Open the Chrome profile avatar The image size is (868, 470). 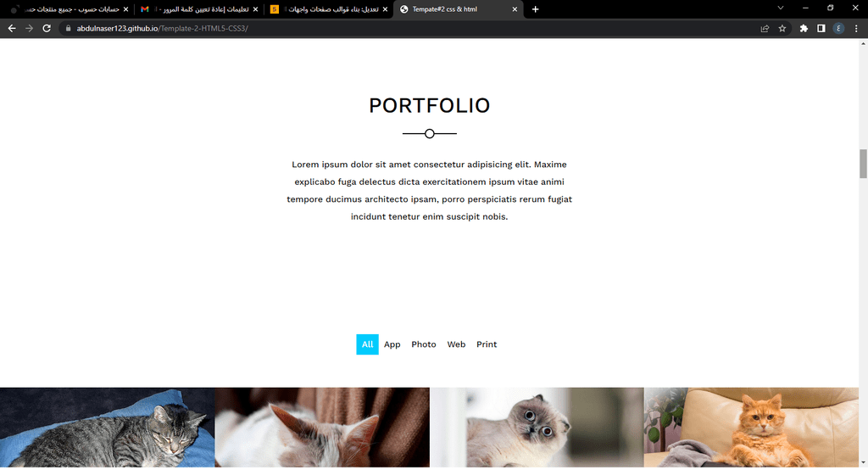(x=838, y=28)
